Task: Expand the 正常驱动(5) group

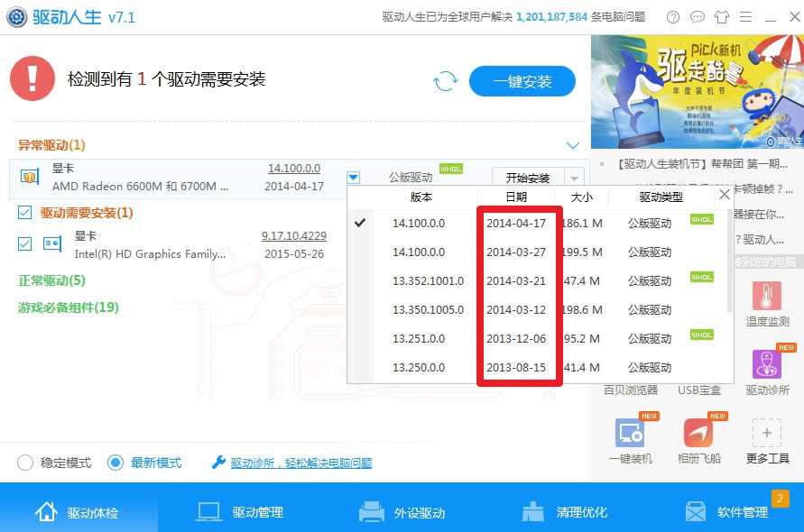Action: click(51, 280)
